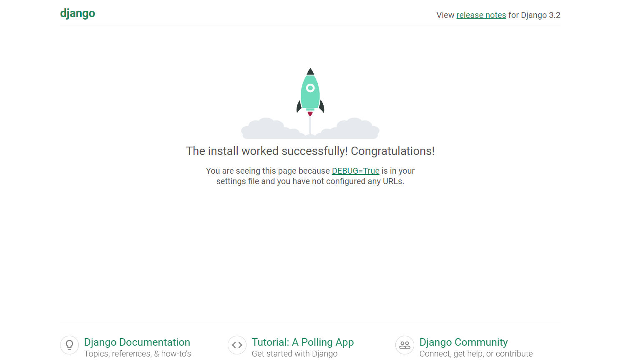Open the release notes link
641x364 pixels.
[481, 15]
